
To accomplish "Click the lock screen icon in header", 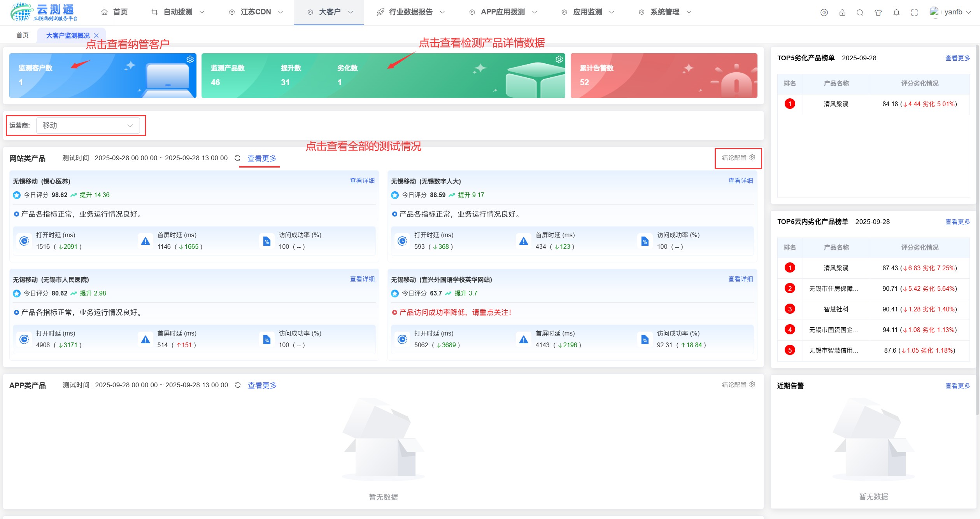I will pos(842,12).
